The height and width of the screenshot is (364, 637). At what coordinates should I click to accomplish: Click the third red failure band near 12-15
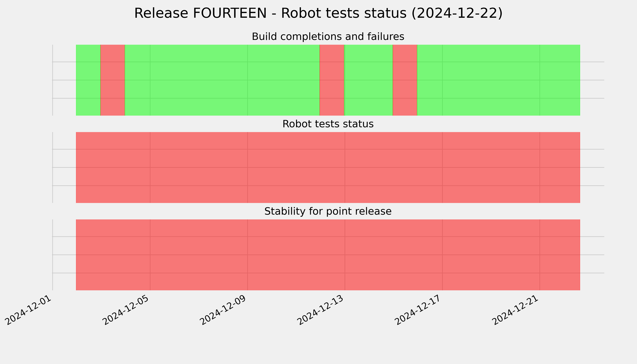tap(405, 80)
